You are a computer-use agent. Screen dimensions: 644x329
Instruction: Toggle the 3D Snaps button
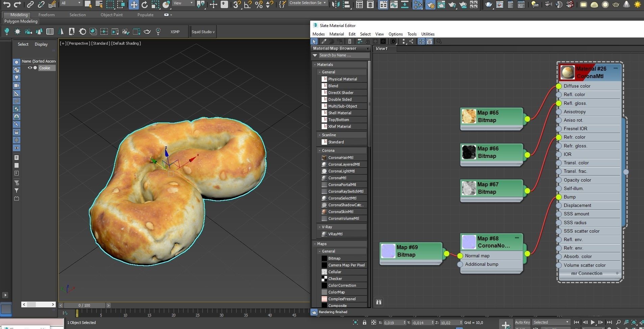(x=237, y=4)
